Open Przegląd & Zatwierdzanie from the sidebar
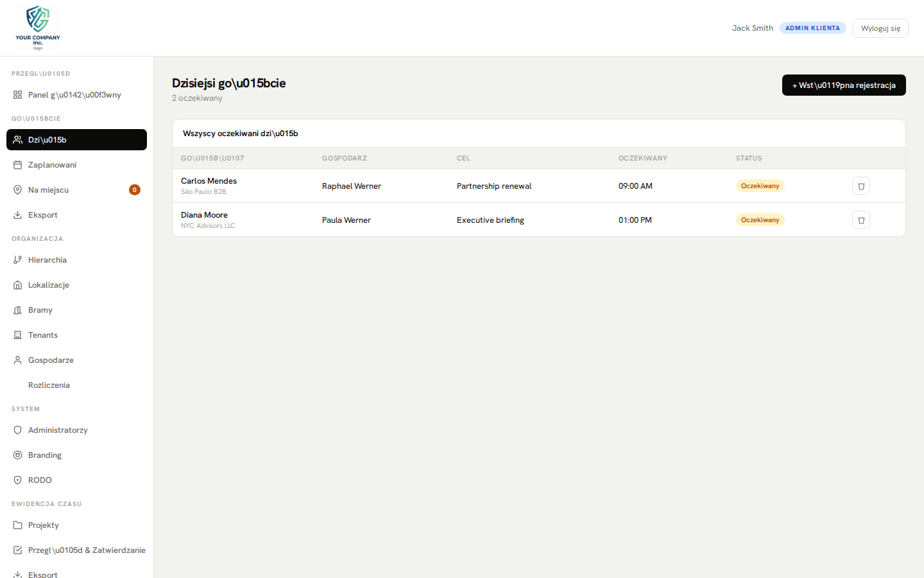Screen dimensions: 924x578 pos(87,550)
